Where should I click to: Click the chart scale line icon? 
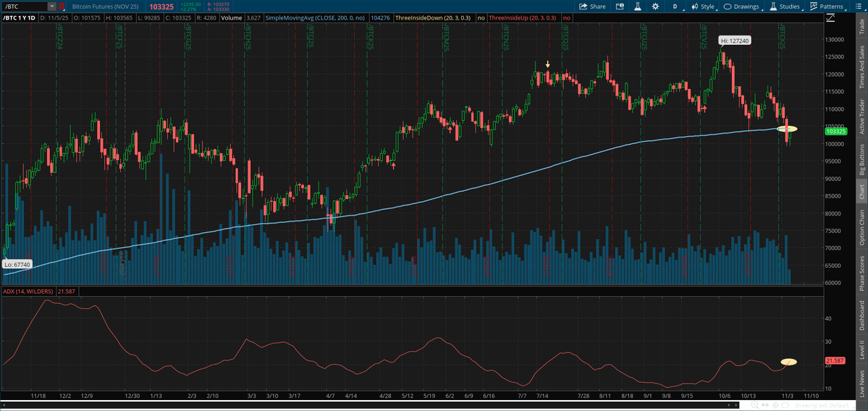[830, 17]
